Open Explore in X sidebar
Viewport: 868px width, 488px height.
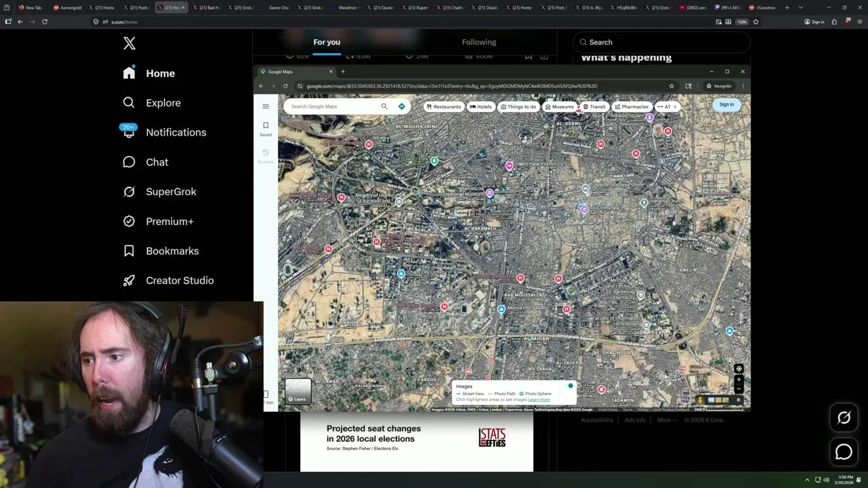pyautogui.click(x=152, y=103)
